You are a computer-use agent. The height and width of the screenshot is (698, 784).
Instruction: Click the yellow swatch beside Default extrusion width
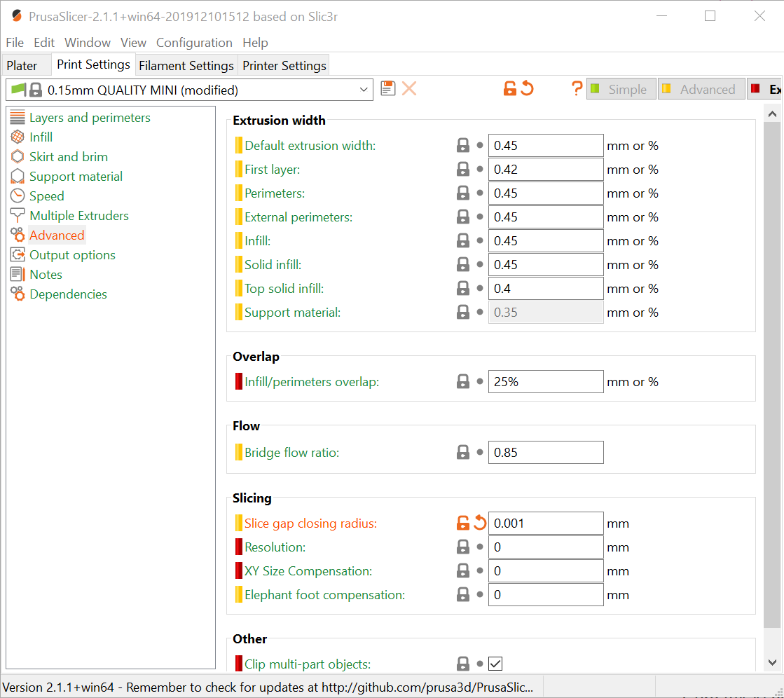[x=238, y=146]
